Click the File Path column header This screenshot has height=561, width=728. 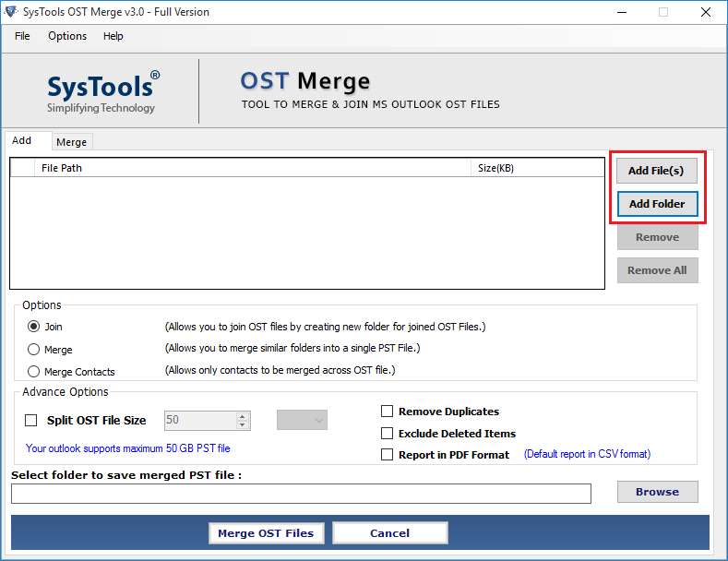click(x=253, y=168)
